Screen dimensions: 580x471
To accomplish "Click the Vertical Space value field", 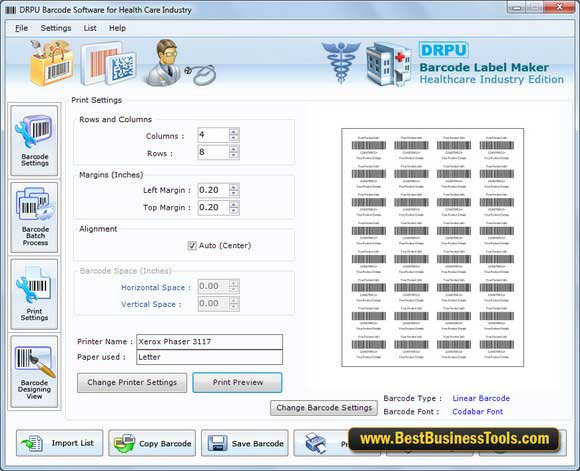I will pyautogui.click(x=213, y=304).
